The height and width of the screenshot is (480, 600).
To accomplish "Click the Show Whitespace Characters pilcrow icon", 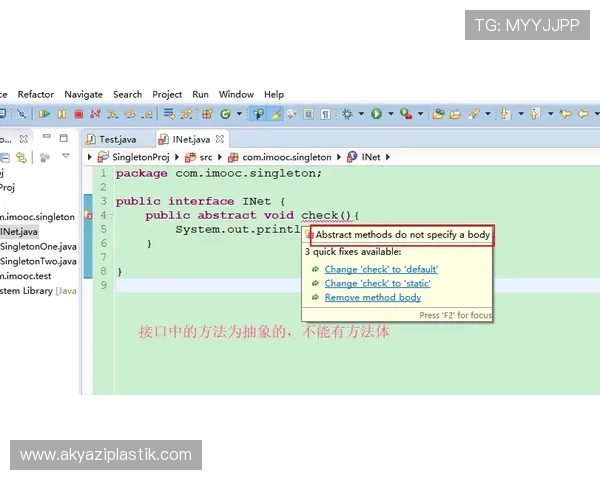I will (x=326, y=114).
